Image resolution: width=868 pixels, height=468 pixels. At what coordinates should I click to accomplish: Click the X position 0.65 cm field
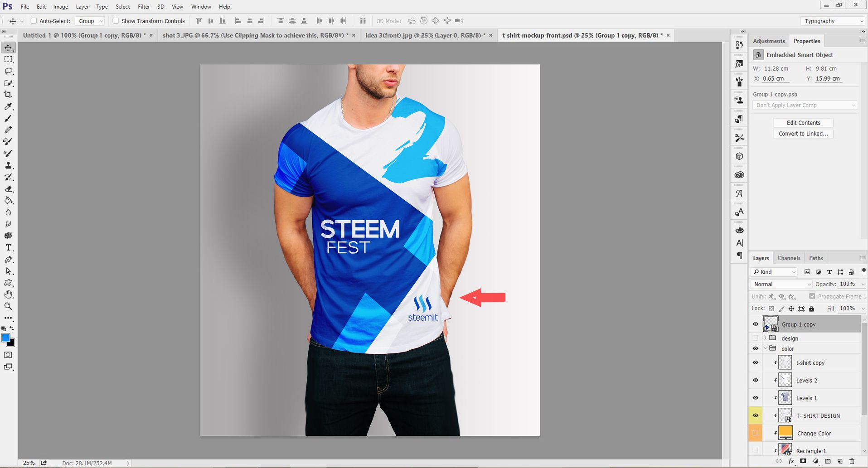[x=776, y=78]
